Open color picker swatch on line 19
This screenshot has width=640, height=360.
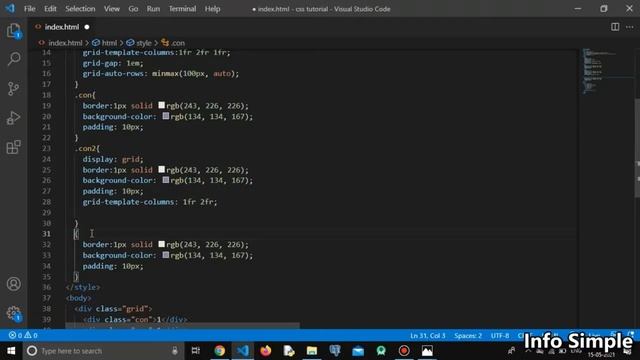click(x=162, y=105)
